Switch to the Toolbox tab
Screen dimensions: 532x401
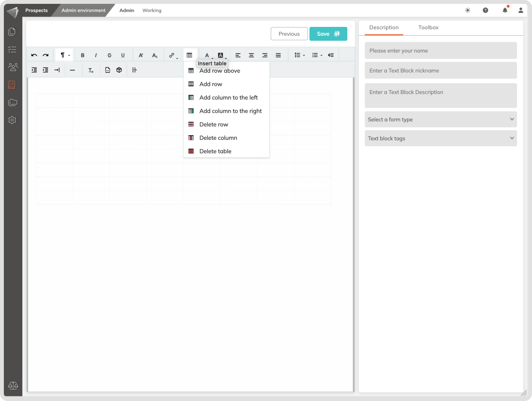428,27
